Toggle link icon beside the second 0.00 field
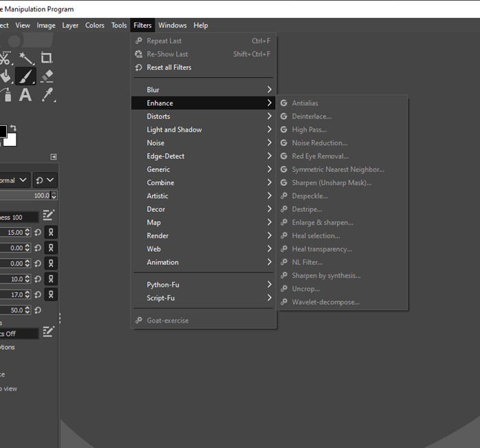The width and height of the screenshot is (480, 448). pos(51,263)
